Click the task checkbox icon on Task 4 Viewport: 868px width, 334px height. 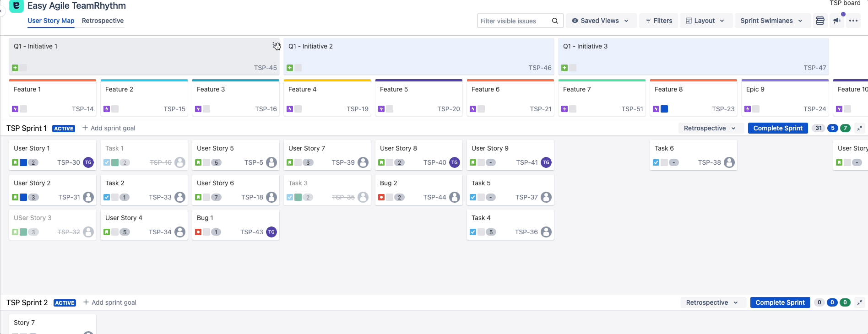point(473,232)
